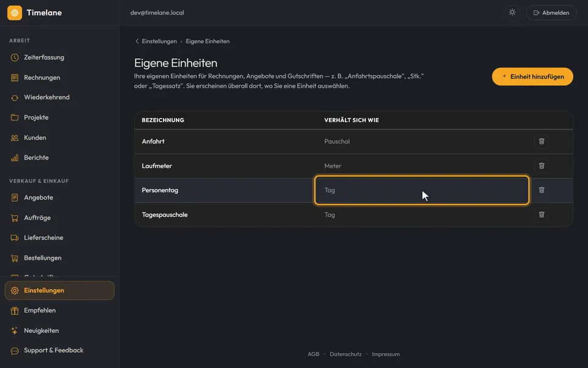Click the dev@timelane.local account email
The height and width of the screenshot is (368, 588).
point(157,13)
